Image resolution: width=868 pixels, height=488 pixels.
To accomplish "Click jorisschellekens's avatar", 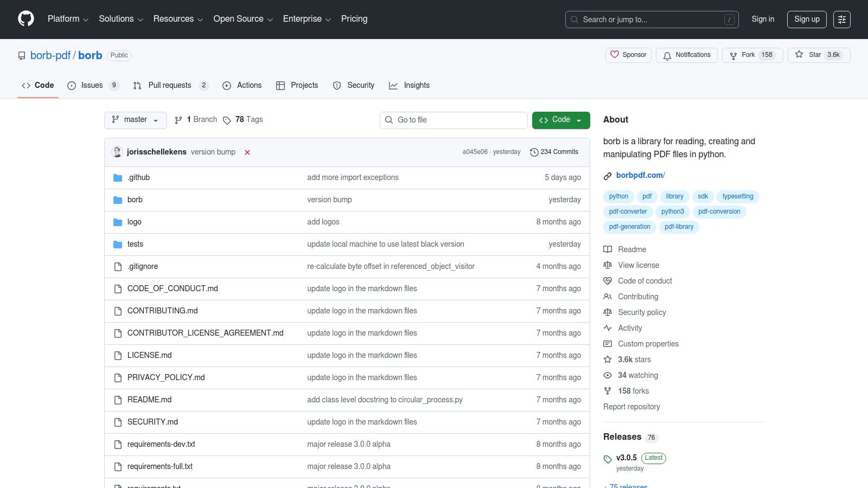I will (117, 152).
